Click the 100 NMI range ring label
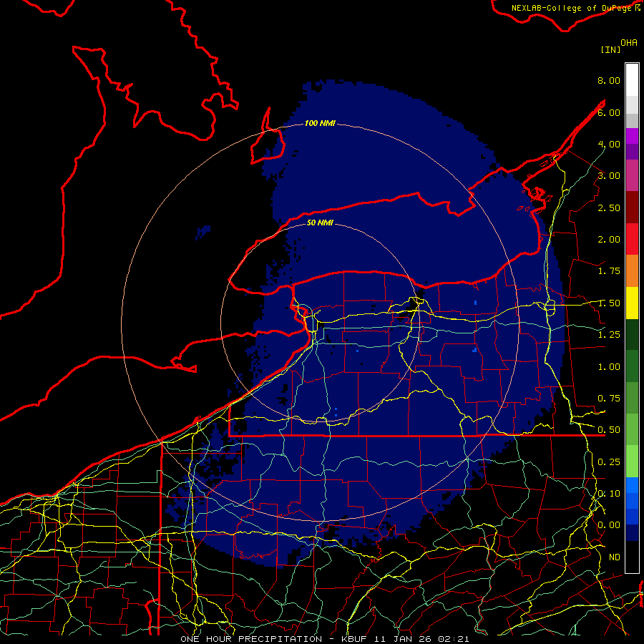The height and width of the screenshot is (644, 644). [320, 123]
